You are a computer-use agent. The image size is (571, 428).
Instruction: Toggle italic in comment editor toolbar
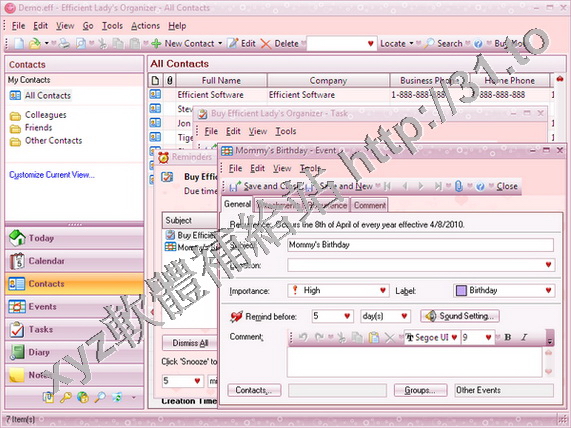click(x=524, y=338)
